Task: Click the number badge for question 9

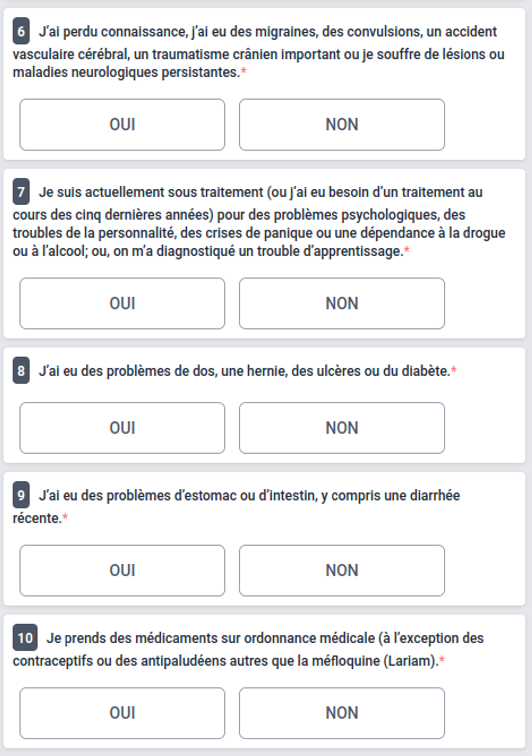Action: pos(21,495)
